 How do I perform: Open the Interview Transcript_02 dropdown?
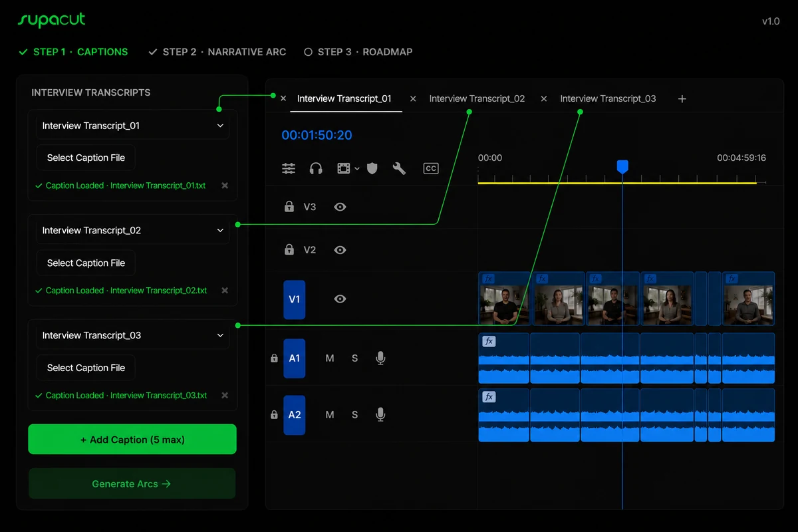coord(132,231)
